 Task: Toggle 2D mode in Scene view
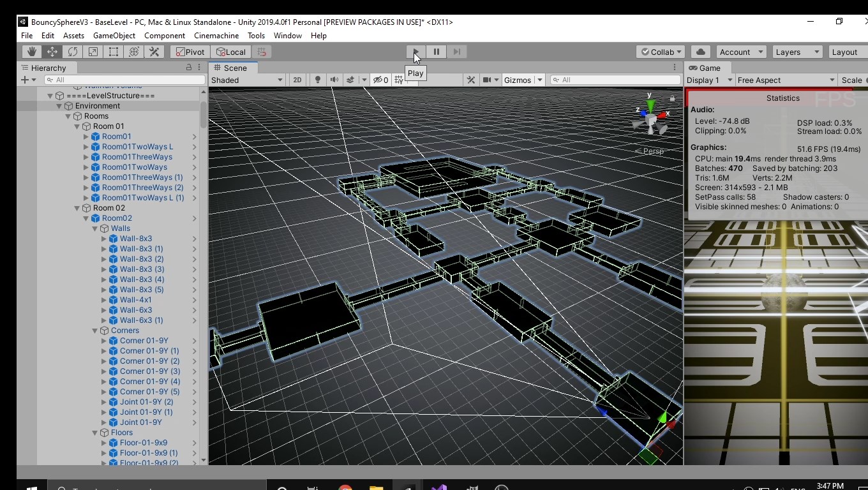point(297,80)
